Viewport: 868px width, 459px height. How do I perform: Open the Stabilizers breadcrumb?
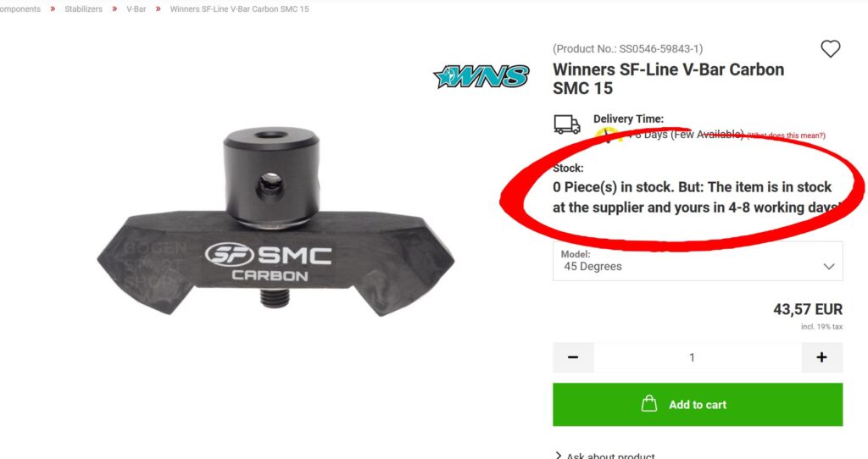[84, 8]
